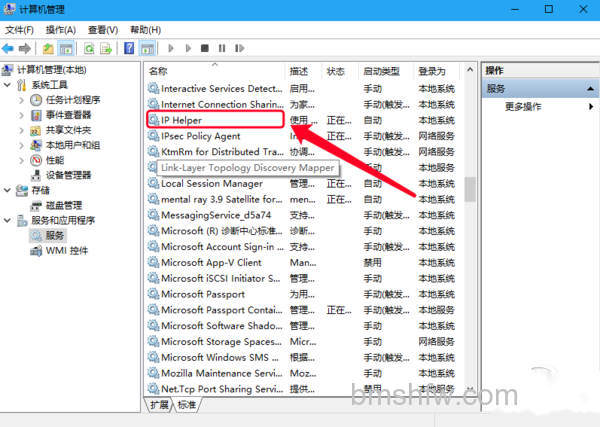This screenshot has height=427, width=600.
Task: Switch to the 扩展 tab
Action: (159, 404)
